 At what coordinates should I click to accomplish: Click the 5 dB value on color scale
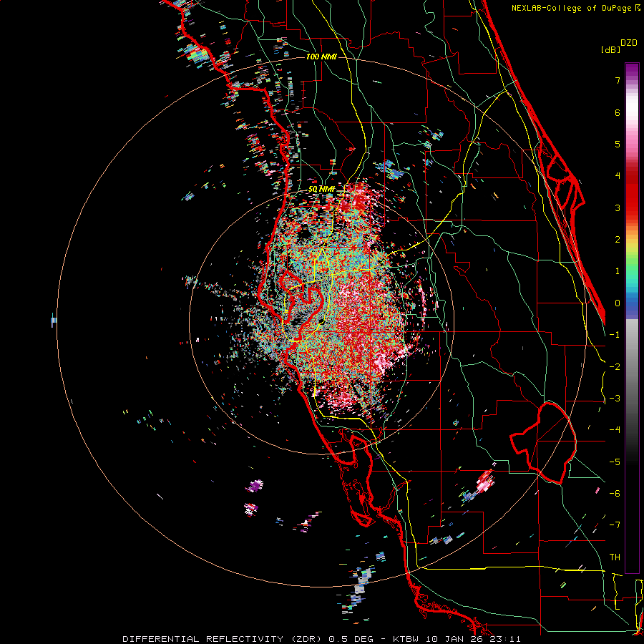coord(618,144)
